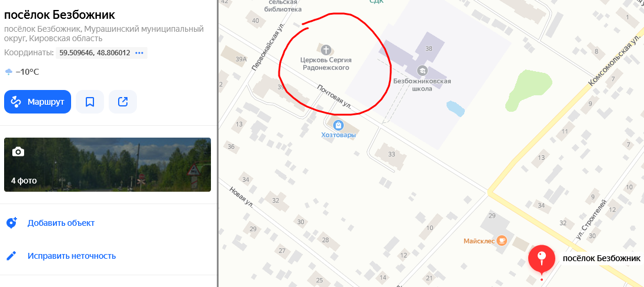Click the church cross map marker
This screenshot has height=287, width=644.
click(x=326, y=50)
